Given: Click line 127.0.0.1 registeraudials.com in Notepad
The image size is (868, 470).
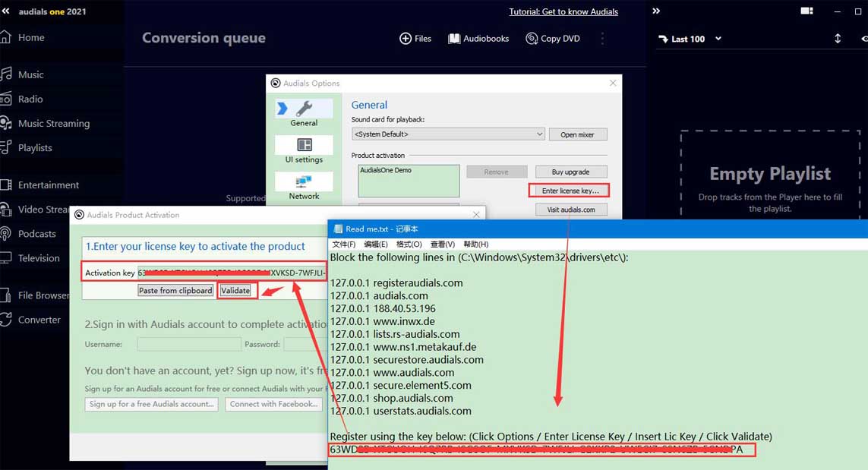Looking at the screenshot, I should pyautogui.click(x=396, y=283).
